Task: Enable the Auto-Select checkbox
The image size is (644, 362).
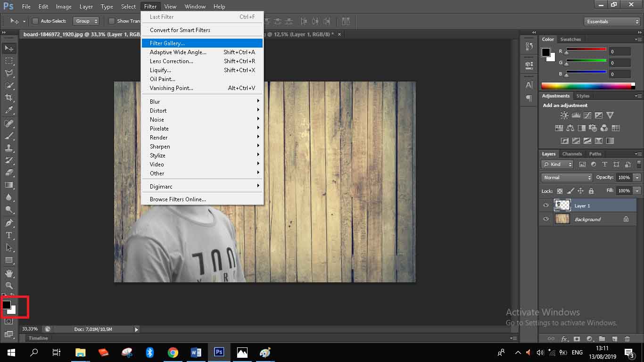Action: pyautogui.click(x=35, y=21)
